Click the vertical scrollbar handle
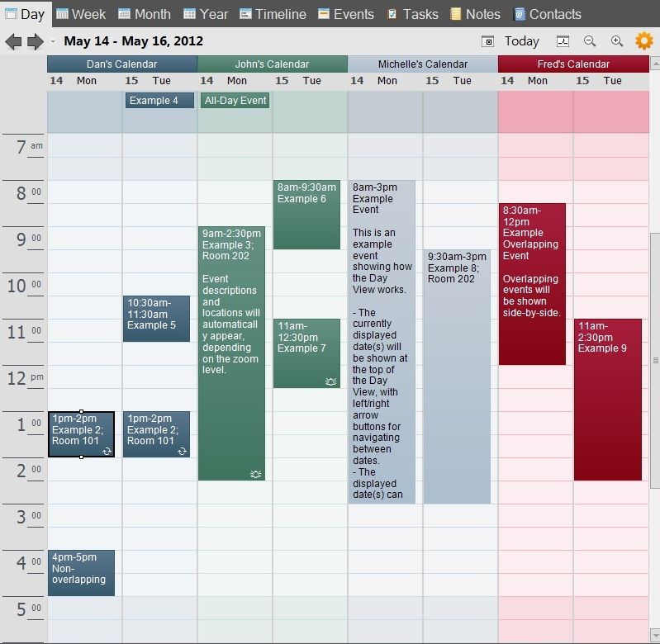The width and height of the screenshot is (660, 644). [655, 361]
